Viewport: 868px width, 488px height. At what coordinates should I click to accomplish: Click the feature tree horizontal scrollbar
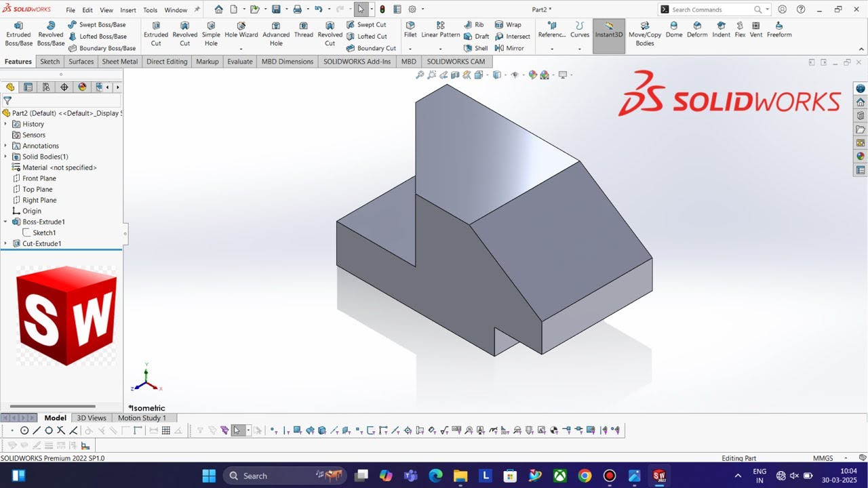[x=52, y=406]
